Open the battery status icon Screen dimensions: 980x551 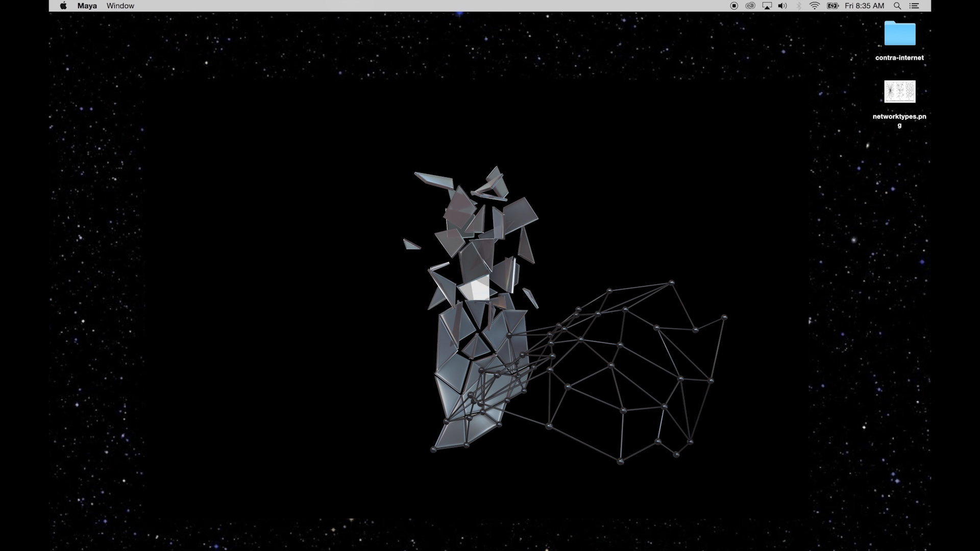point(832,6)
